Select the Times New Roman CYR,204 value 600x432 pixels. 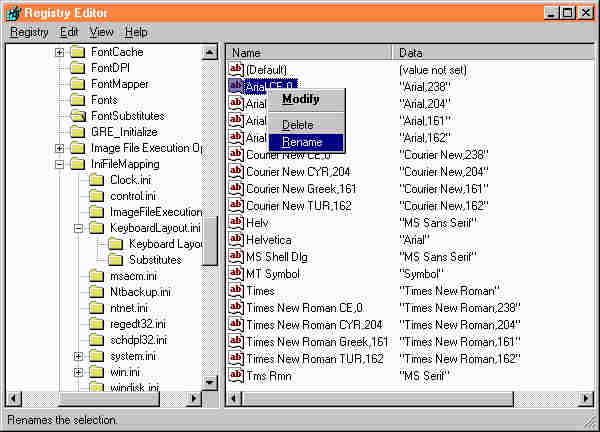pyautogui.click(x=314, y=325)
